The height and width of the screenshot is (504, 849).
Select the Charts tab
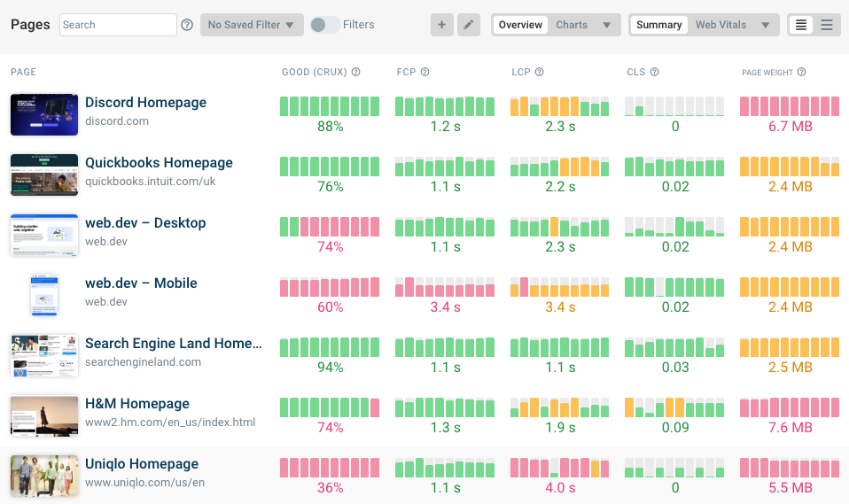click(x=572, y=25)
